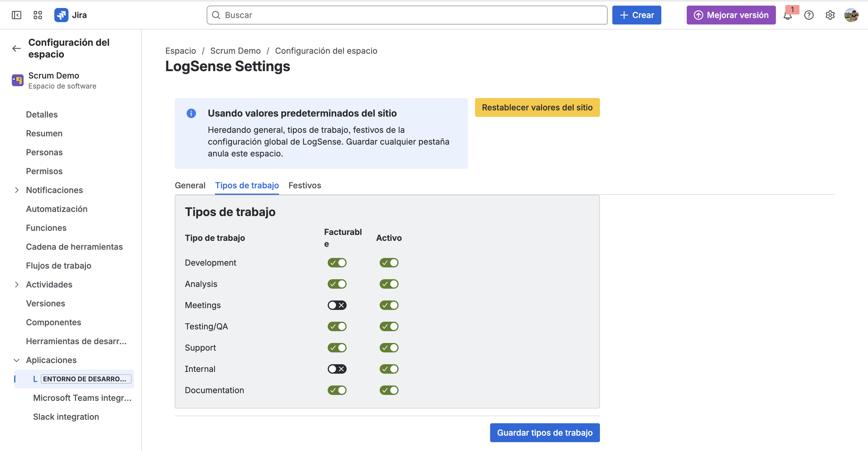Open the Scrum Demo breadcrumb link

[x=235, y=50]
